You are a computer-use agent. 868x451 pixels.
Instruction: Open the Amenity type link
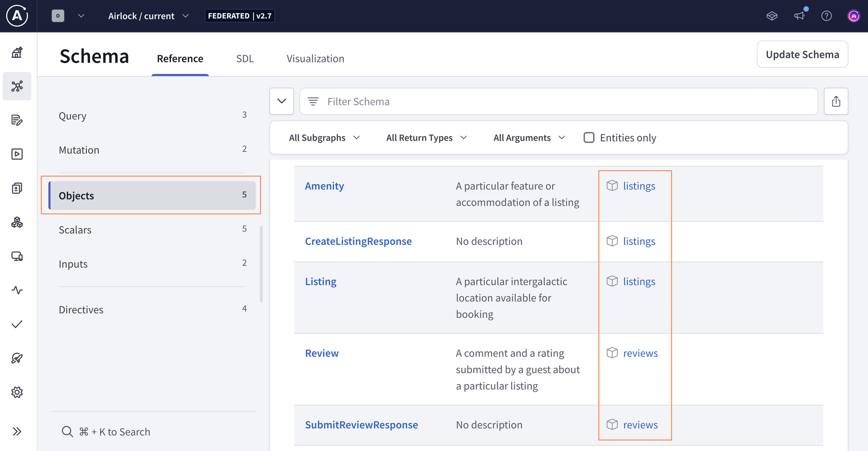pos(324,186)
